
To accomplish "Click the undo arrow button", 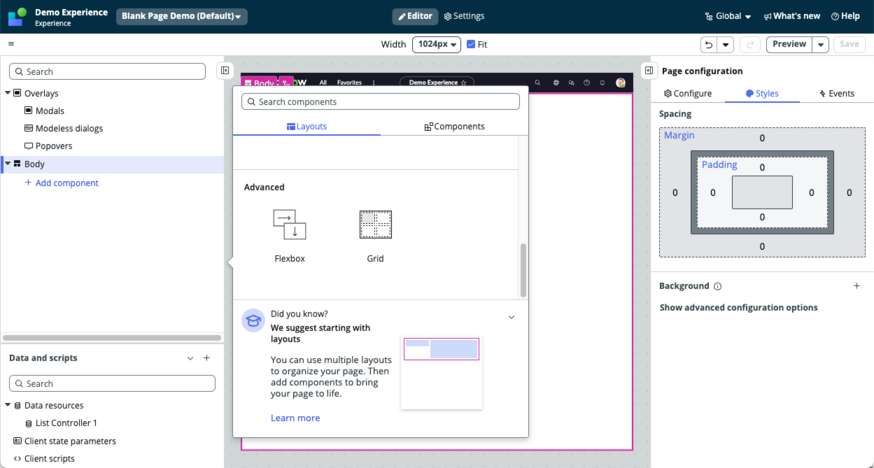I will [x=708, y=45].
